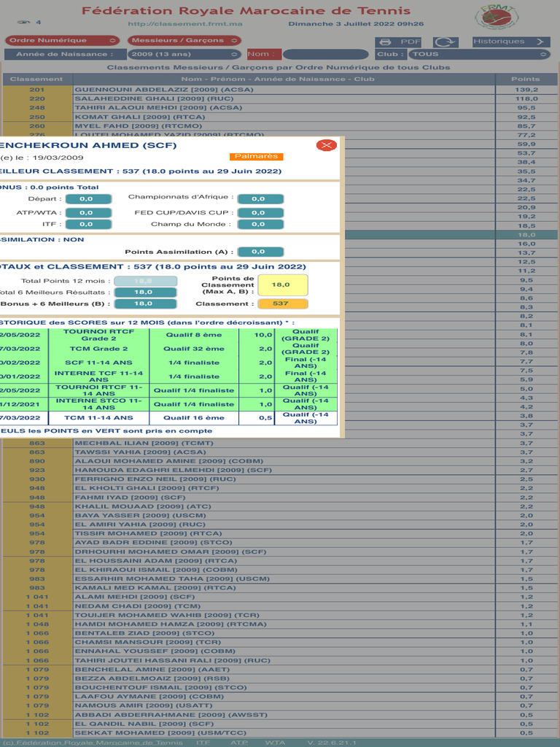Open the Ordre Numérique dropdown

tap(63, 41)
